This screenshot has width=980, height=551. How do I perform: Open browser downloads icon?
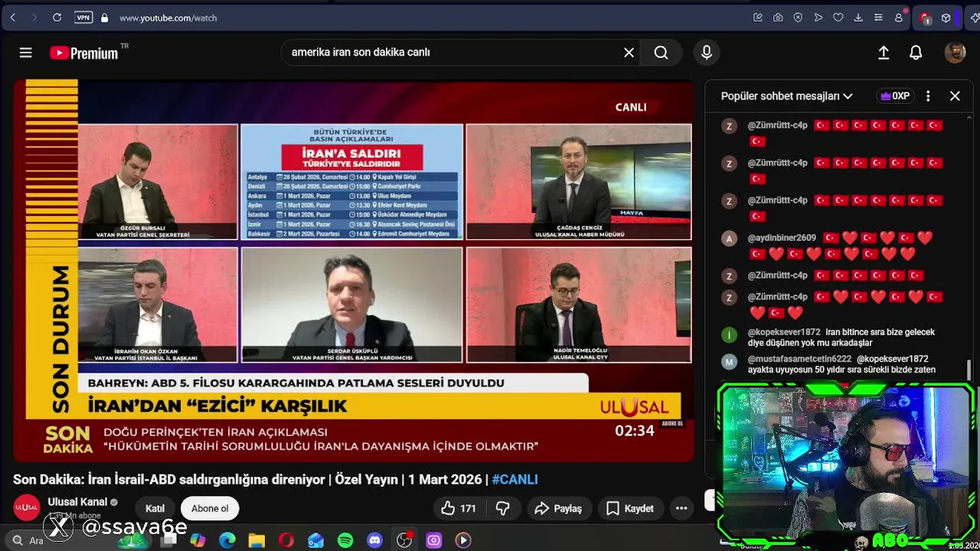(858, 18)
